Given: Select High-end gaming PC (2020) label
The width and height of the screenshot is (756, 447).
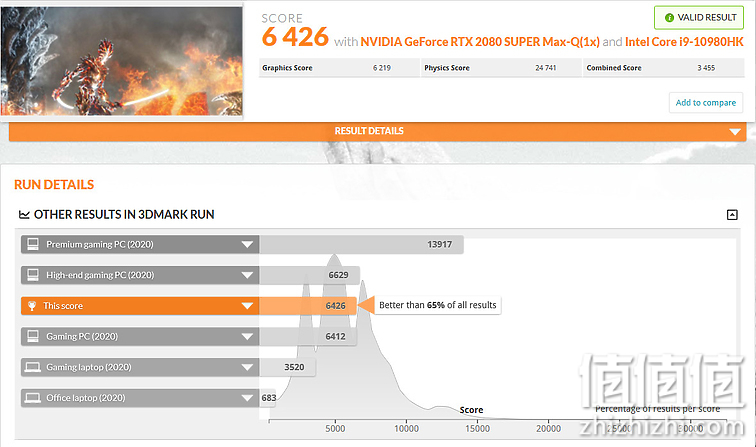Looking at the screenshot, I should point(100,275).
